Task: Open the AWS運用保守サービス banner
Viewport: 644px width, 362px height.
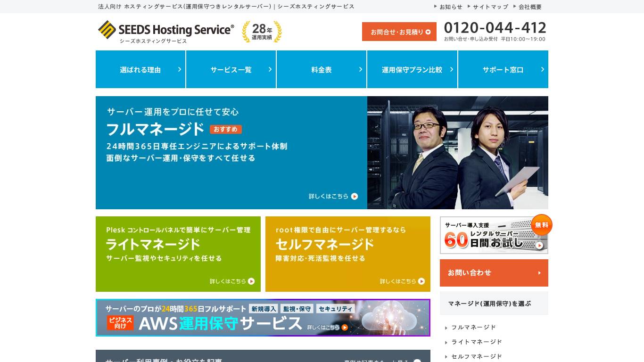Action: 263,318
